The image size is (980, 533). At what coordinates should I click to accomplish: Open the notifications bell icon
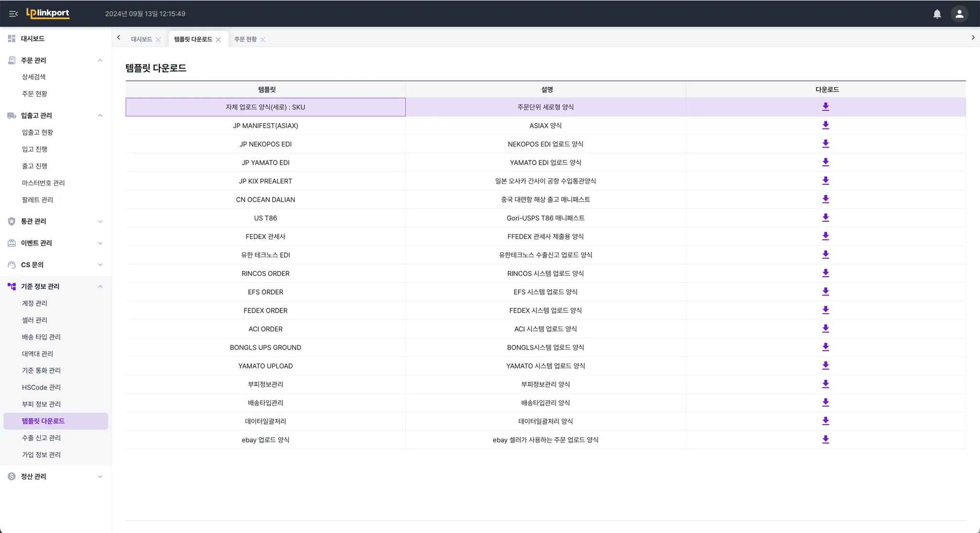pos(937,14)
